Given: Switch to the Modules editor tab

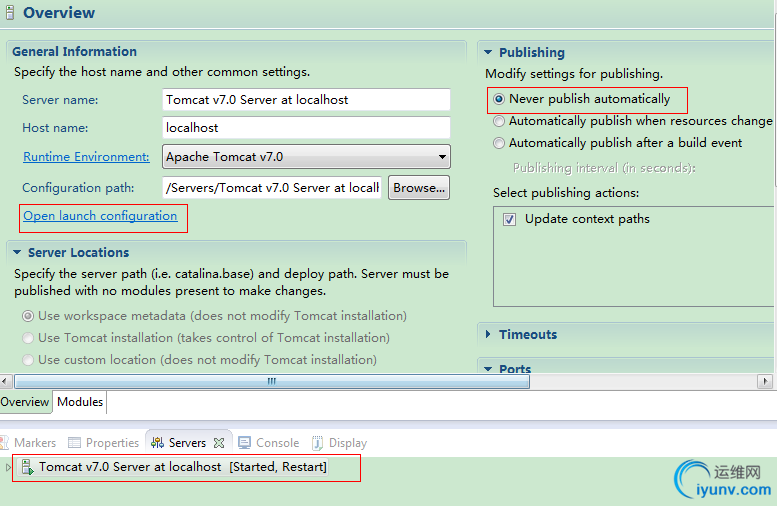Looking at the screenshot, I should (x=80, y=401).
